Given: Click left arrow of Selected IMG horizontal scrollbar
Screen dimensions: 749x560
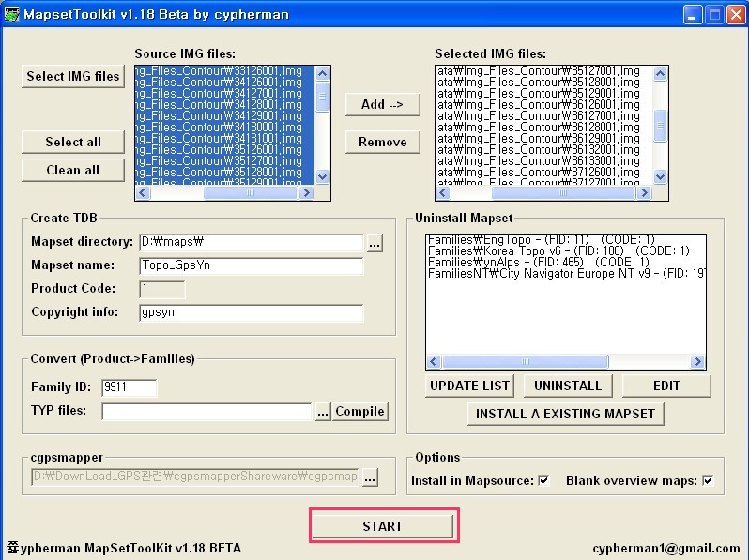Looking at the screenshot, I should click(x=443, y=193).
